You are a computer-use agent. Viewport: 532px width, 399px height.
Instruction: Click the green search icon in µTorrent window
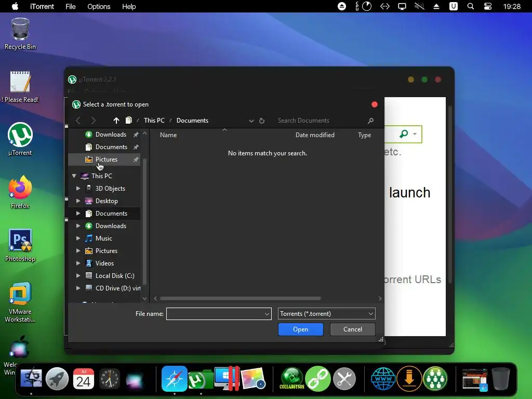[x=404, y=134]
